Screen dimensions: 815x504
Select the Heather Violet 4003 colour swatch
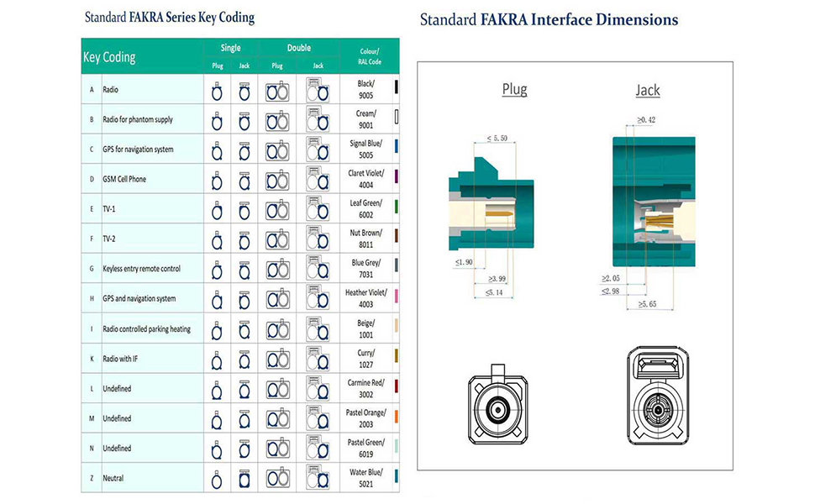[x=397, y=297]
